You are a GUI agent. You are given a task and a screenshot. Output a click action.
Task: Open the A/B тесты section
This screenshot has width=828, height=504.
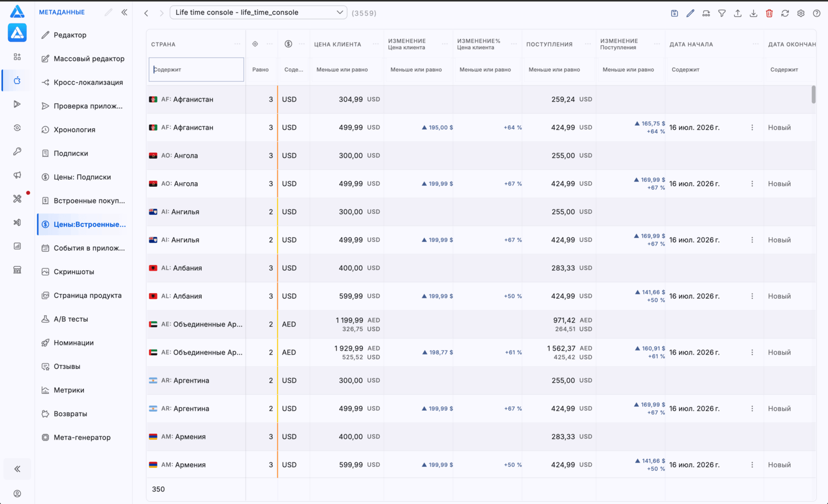click(x=71, y=319)
